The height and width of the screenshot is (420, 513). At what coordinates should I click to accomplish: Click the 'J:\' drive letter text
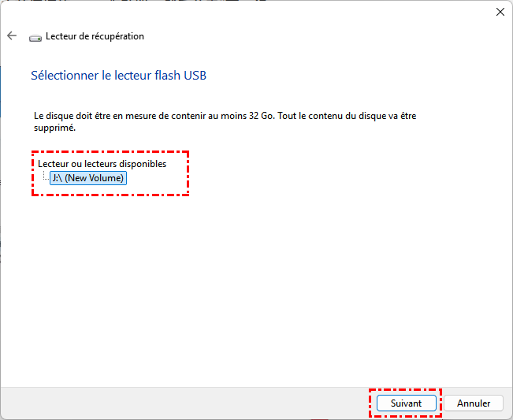(58, 178)
